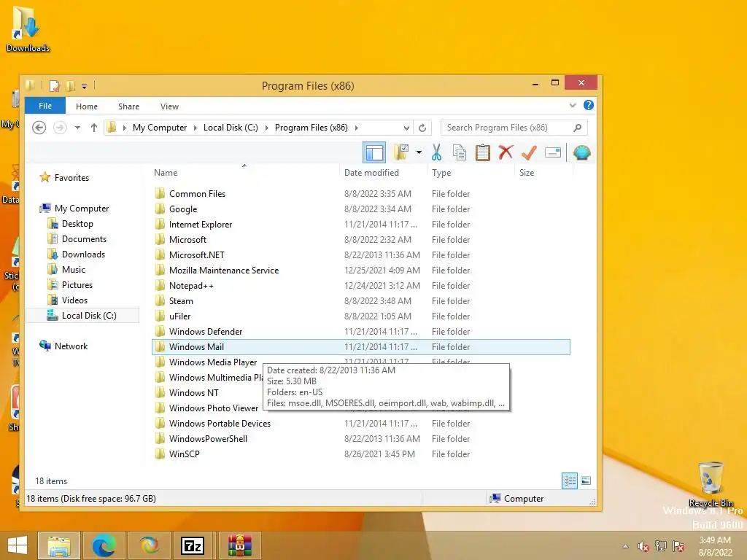
Task: Open the Share ribbon tab
Action: pyautogui.click(x=128, y=106)
